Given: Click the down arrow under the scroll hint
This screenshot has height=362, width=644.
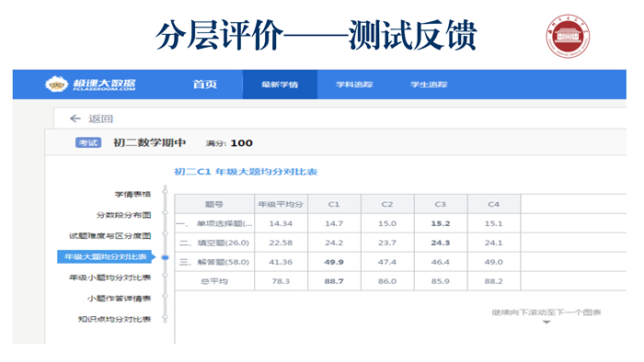Looking at the screenshot, I should [546, 322].
